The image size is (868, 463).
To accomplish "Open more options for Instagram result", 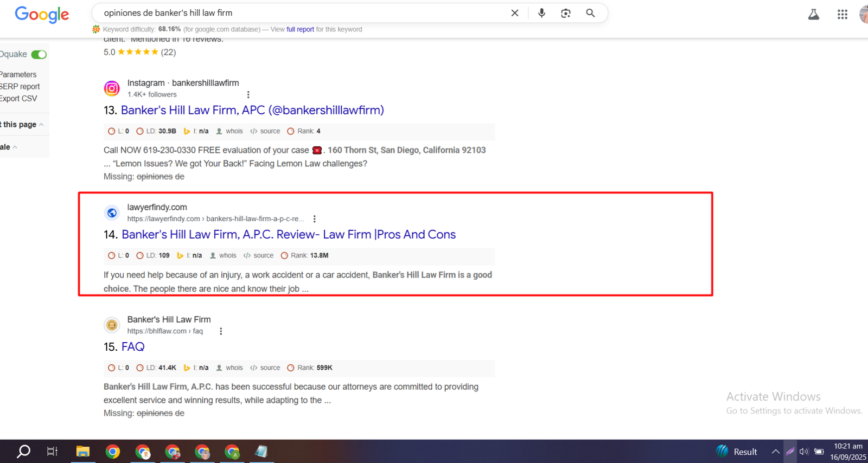I will point(248,95).
